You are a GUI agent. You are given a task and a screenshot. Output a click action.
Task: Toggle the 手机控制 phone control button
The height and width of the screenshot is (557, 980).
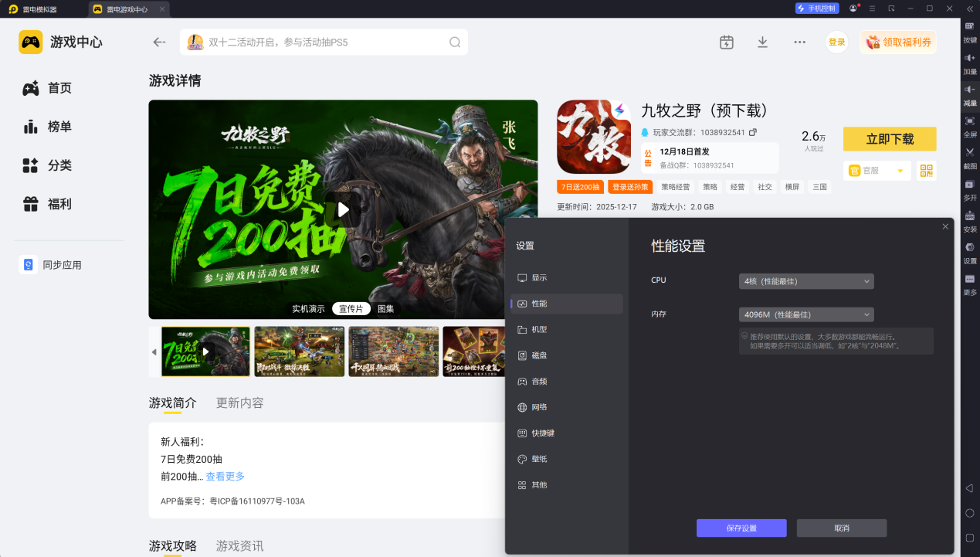816,8
